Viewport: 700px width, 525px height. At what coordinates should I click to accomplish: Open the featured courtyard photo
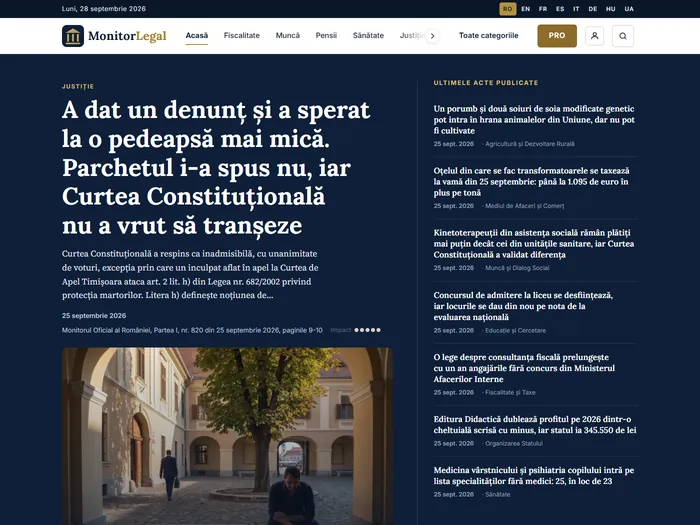pyautogui.click(x=227, y=436)
